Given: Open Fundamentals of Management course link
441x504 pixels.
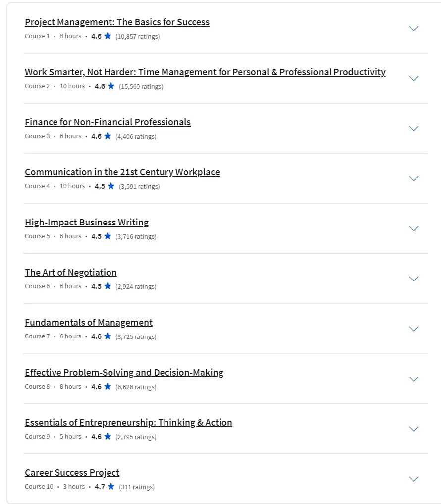Looking at the screenshot, I should 89,323.
